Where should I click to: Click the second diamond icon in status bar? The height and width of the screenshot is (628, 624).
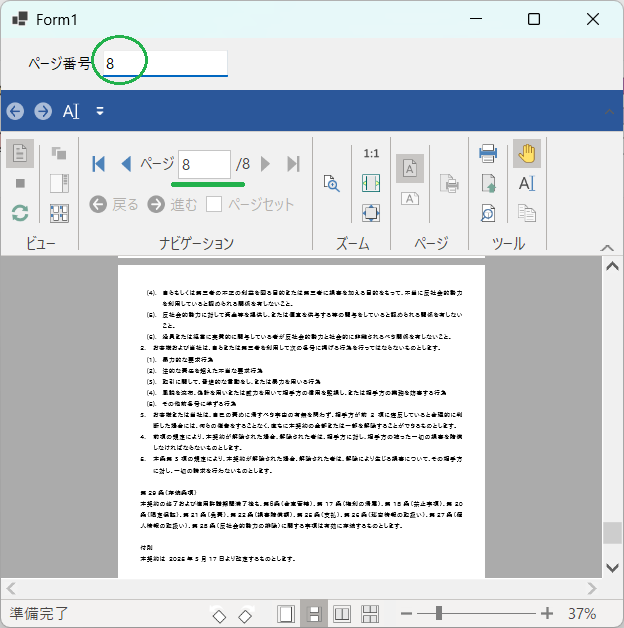[x=245, y=616]
